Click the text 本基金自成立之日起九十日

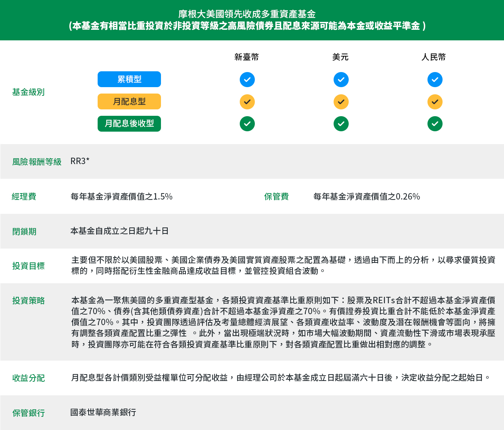[x=119, y=231]
